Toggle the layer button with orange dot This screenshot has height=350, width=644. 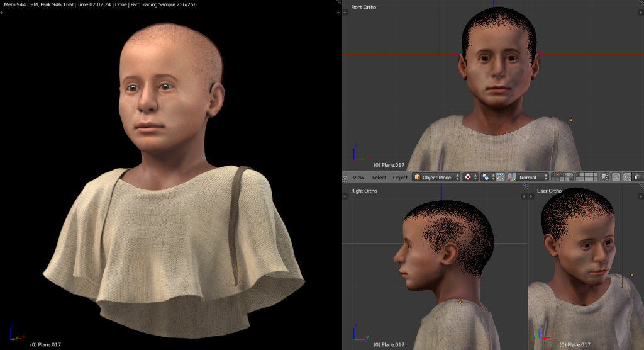pos(557,175)
